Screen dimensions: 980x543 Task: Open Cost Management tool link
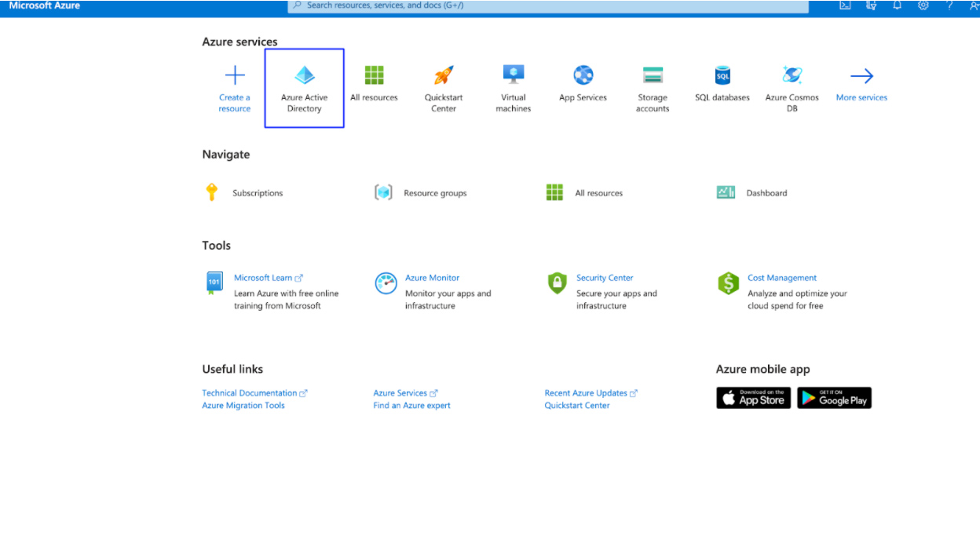(781, 278)
